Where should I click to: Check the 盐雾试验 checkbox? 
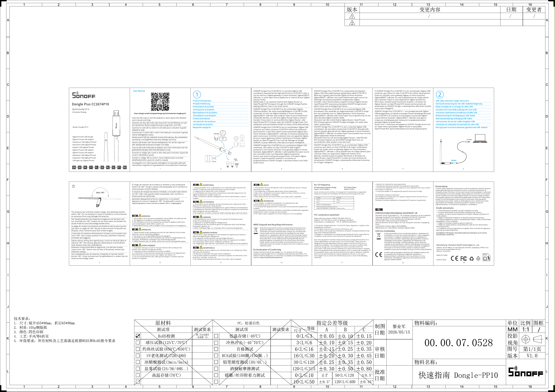click(x=138, y=369)
